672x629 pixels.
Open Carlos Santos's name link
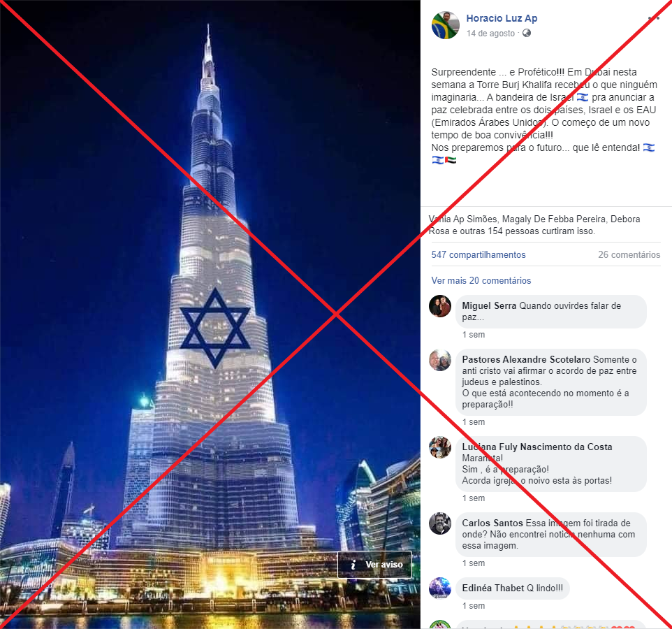(492, 523)
